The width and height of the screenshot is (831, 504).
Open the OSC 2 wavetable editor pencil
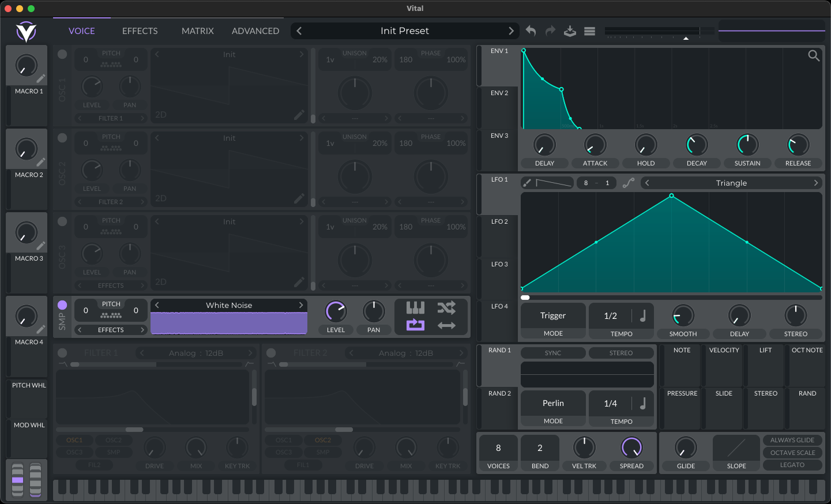tap(299, 198)
